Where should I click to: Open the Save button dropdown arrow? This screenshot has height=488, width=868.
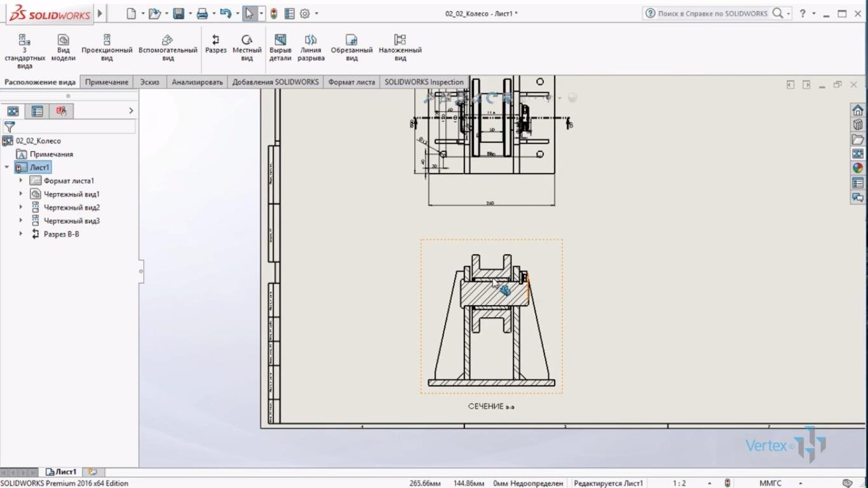pyautogui.click(x=190, y=13)
